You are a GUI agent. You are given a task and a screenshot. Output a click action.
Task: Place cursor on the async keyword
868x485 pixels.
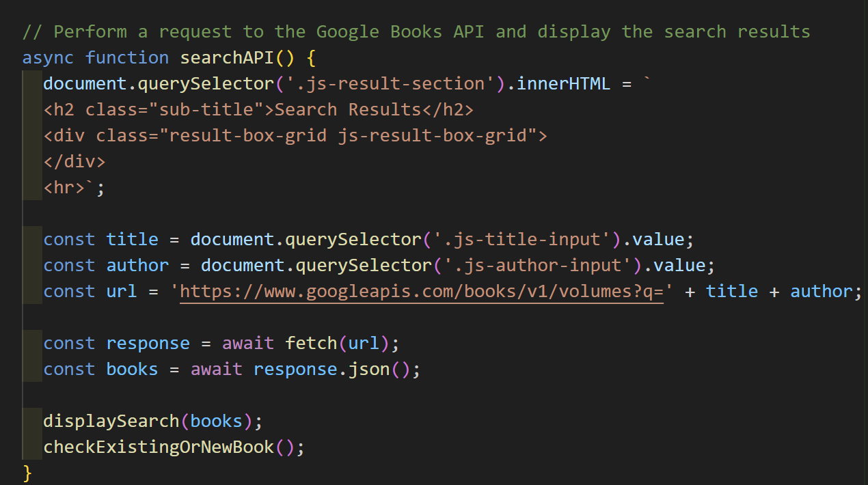coord(48,57)
